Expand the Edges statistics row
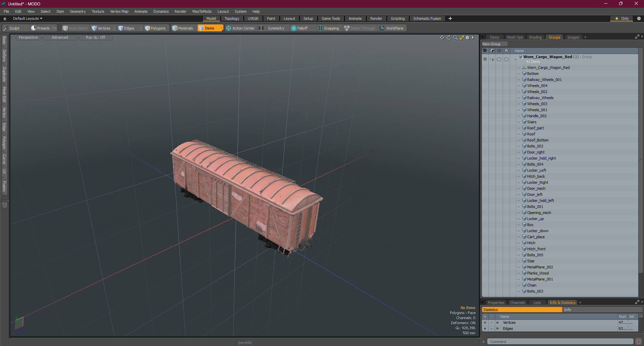Screen dimensions: 644x346 498,329
